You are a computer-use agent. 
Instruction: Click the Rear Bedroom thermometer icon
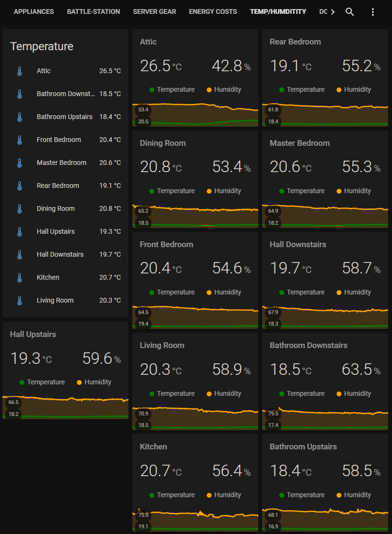pyautogui.click(x=20, y=185)
